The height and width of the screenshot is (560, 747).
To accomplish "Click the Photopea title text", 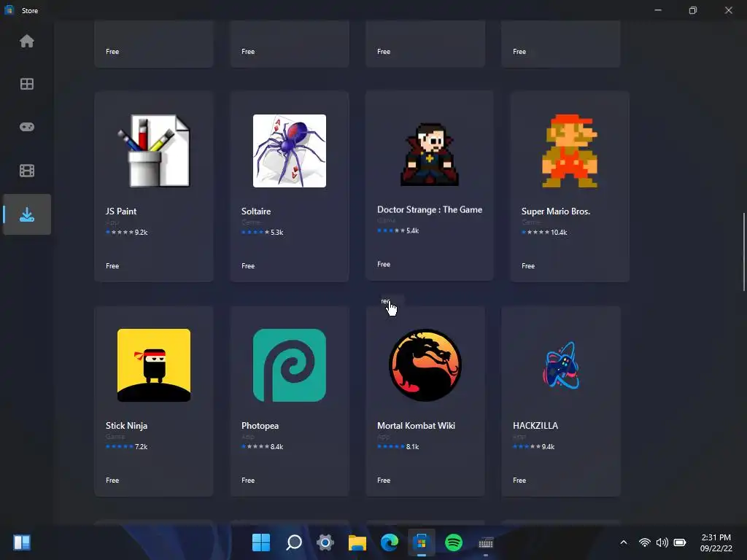I will (260, 426).
